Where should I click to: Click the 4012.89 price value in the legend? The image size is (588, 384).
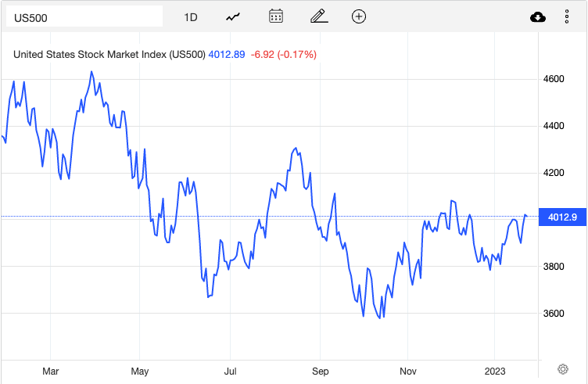(227, 55)
